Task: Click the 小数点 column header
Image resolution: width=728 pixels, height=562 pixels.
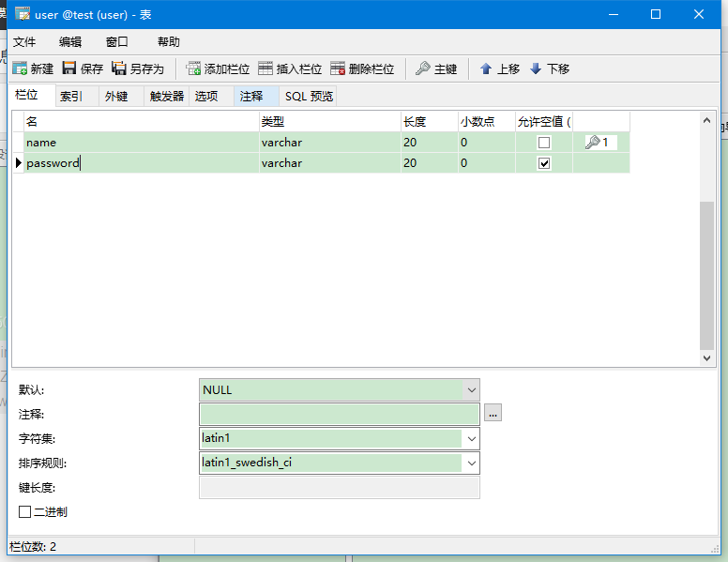Action: pyautogui.click(x=487, y=122)
